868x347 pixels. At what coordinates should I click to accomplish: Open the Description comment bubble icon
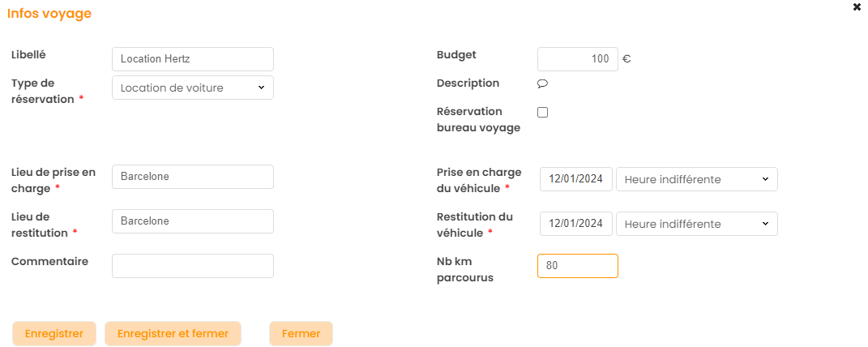543,84
